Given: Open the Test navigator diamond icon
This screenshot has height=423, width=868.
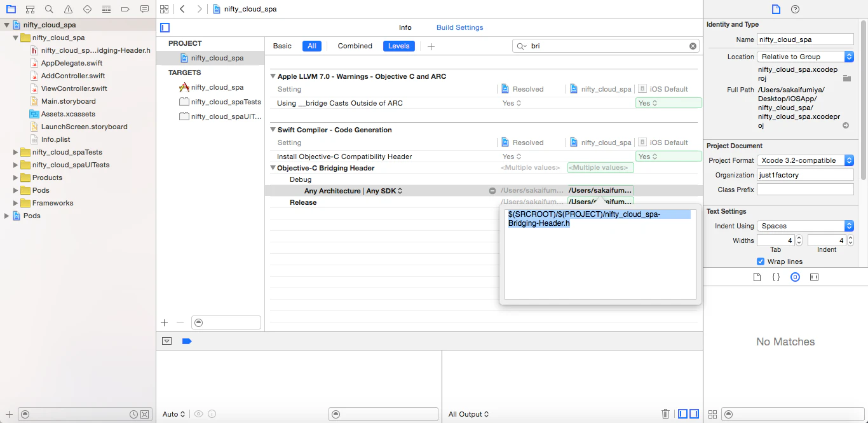Looking at the screenshot, I should (x=87, y=10).
